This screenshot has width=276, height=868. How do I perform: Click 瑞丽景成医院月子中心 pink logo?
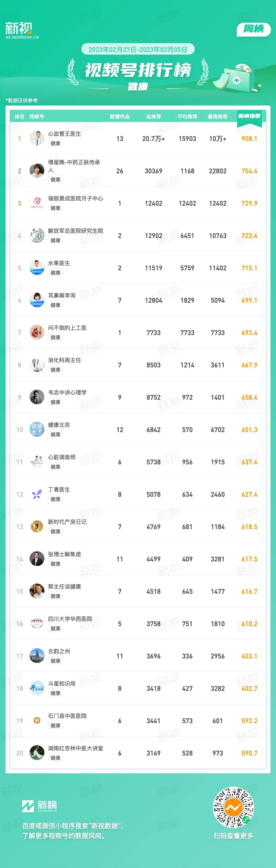coord(37,203)
